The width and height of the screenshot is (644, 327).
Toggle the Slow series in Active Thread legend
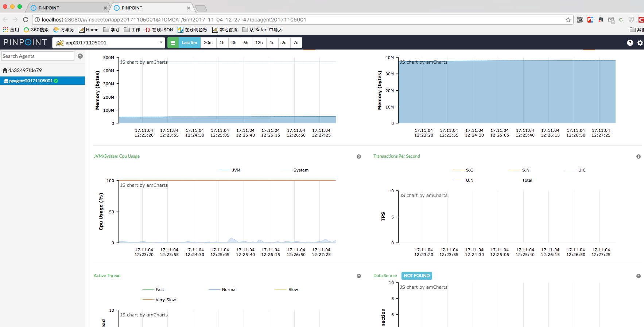[x=287, y=289]
